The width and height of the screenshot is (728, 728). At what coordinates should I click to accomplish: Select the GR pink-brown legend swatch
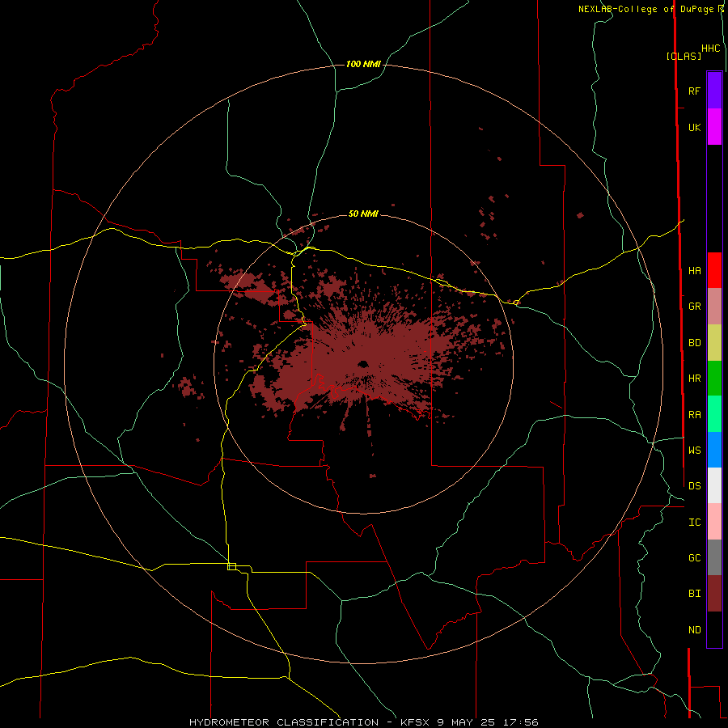714,307
